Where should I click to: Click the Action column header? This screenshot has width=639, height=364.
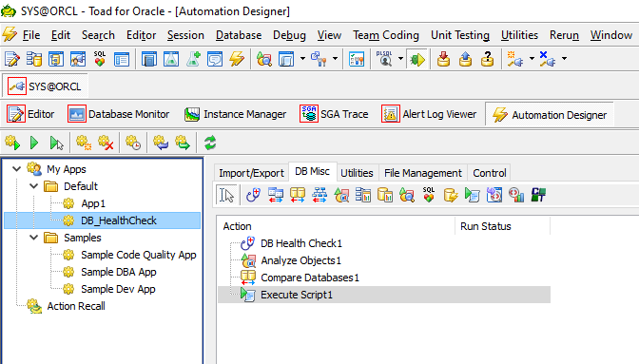click(x=337, y=226)
